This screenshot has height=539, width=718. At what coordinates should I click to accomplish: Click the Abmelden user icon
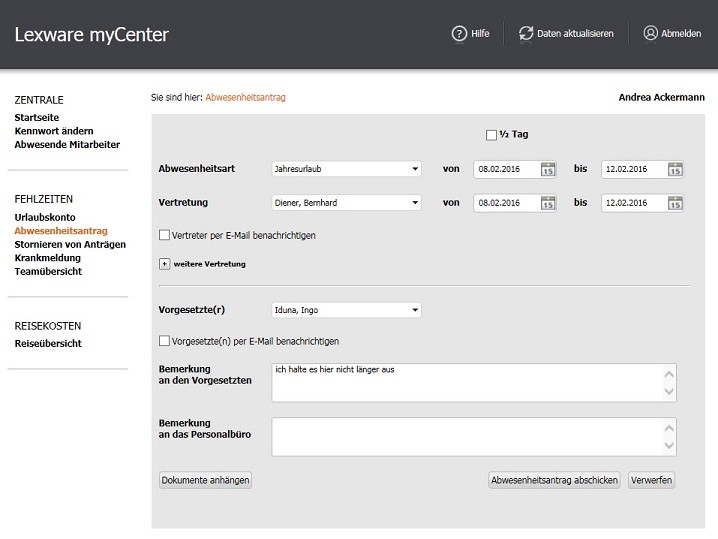click(650, 33)
